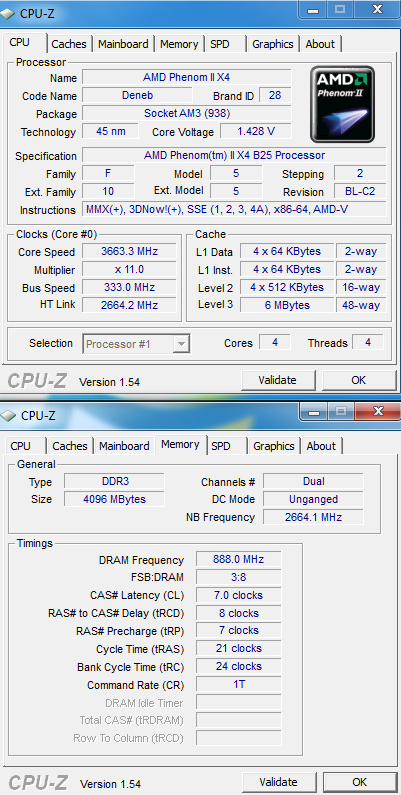Screen dimensions: 401x795
Task: Click OK button in lower CPU-Z window
Action: pyautogui.click(x=359, y=782)
